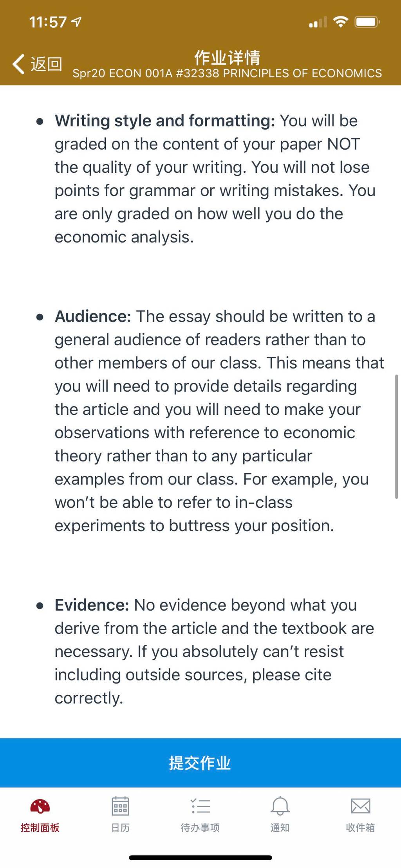Tap the Writing style and formatting heading

click(x=165, y=121)
